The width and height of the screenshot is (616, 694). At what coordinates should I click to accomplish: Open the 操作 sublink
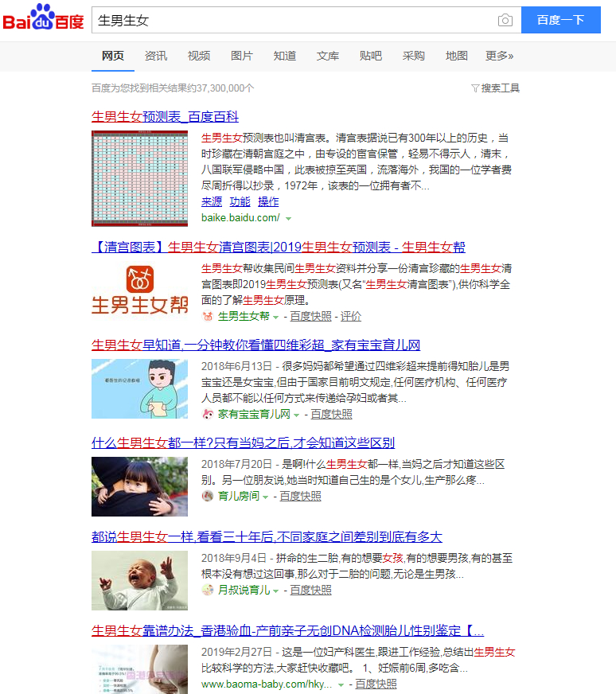coord(268,202)
